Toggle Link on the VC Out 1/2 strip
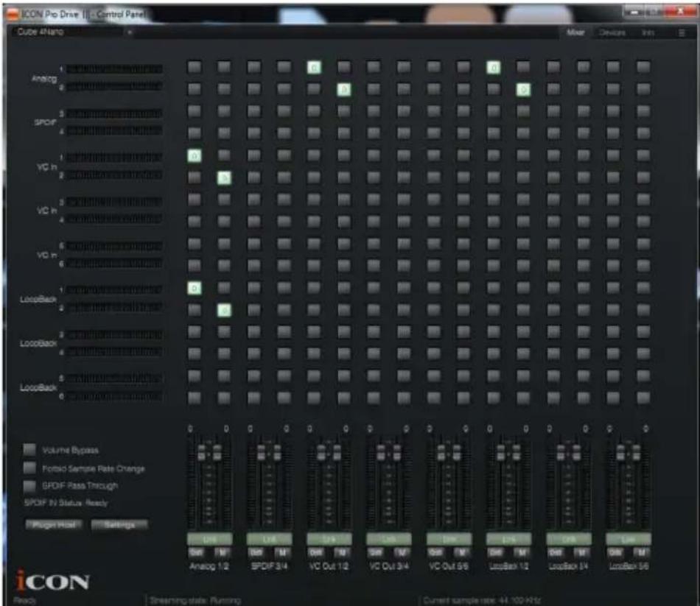The height and width of the screenshot is (606, 700). click(329, 539)
